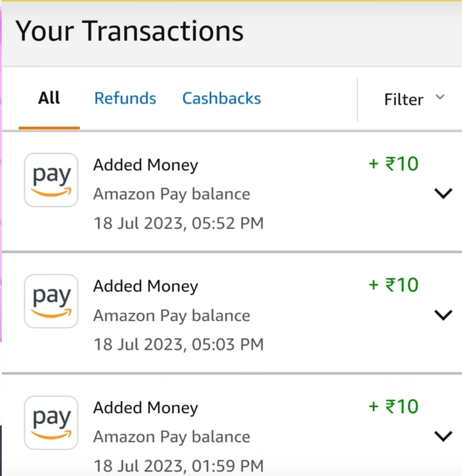Click the Your Transactions heading

pos(129,31)
